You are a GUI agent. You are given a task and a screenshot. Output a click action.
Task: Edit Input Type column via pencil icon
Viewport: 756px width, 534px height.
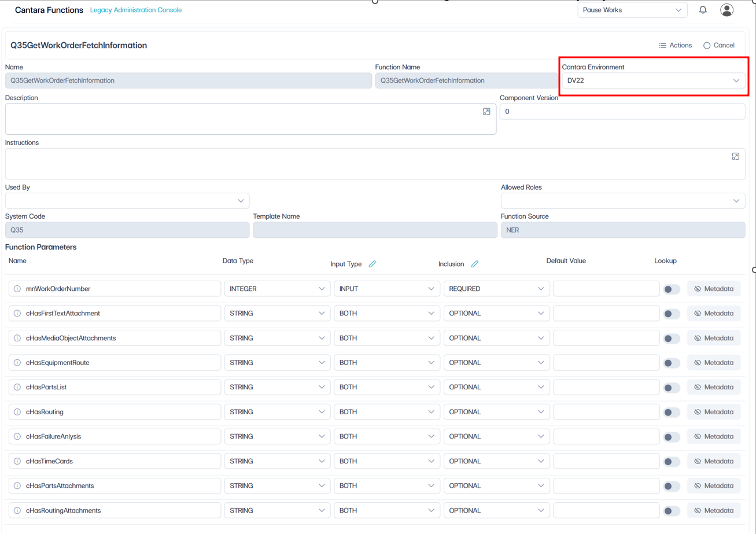373,264
